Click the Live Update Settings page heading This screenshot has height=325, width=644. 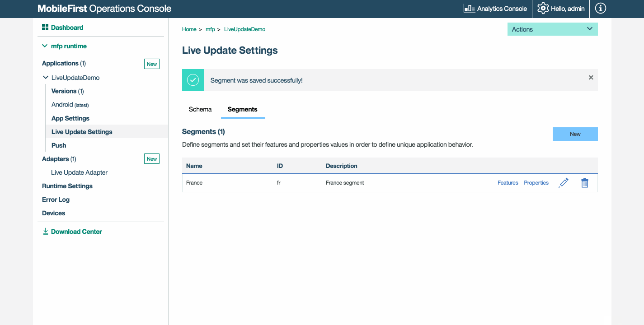[x=230, y=51]
